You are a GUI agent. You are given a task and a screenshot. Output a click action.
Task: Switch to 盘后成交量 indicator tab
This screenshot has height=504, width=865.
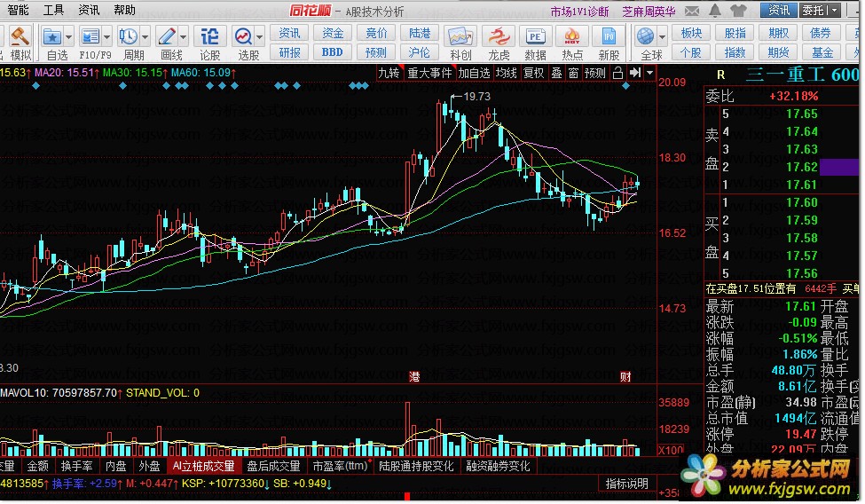coord(273,466)
